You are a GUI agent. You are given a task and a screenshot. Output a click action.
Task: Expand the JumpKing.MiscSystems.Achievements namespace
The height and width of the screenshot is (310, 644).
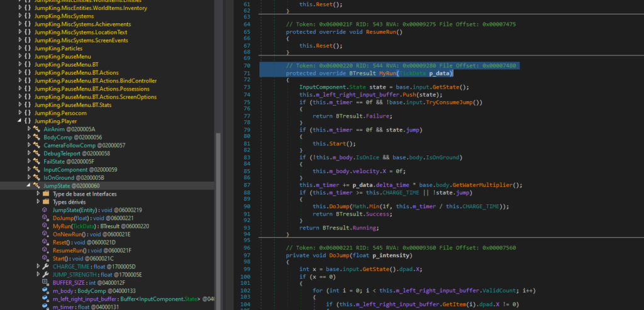[x=20, y=25]
